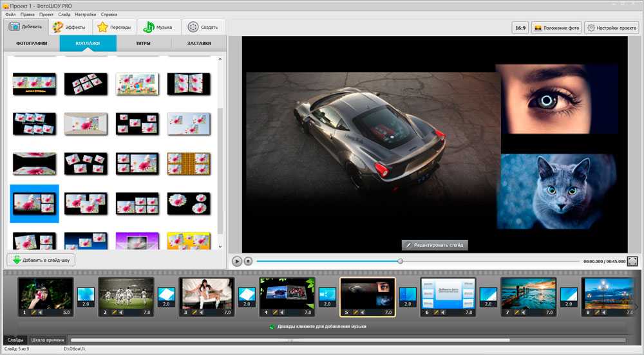Viewport: 644px width, 355px height.
Task: Click Редактировать слайд on the preview
Action: pyautogui.click(x=435, y=245)
